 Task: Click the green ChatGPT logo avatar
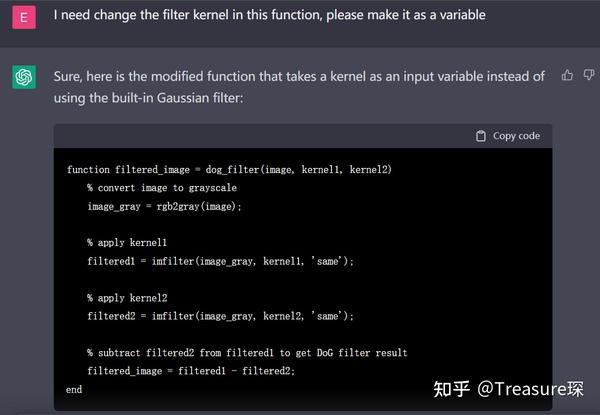24,77
